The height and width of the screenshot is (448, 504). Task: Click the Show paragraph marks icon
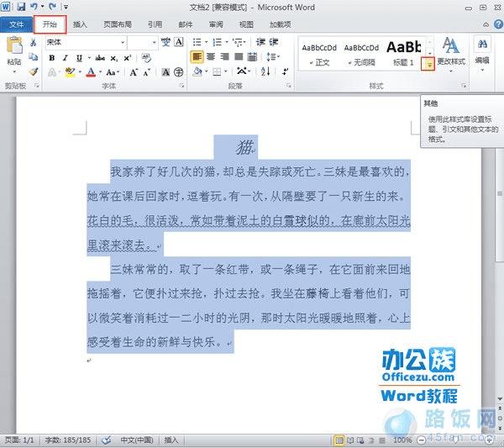pyautogui.click(x=285, y=71)
